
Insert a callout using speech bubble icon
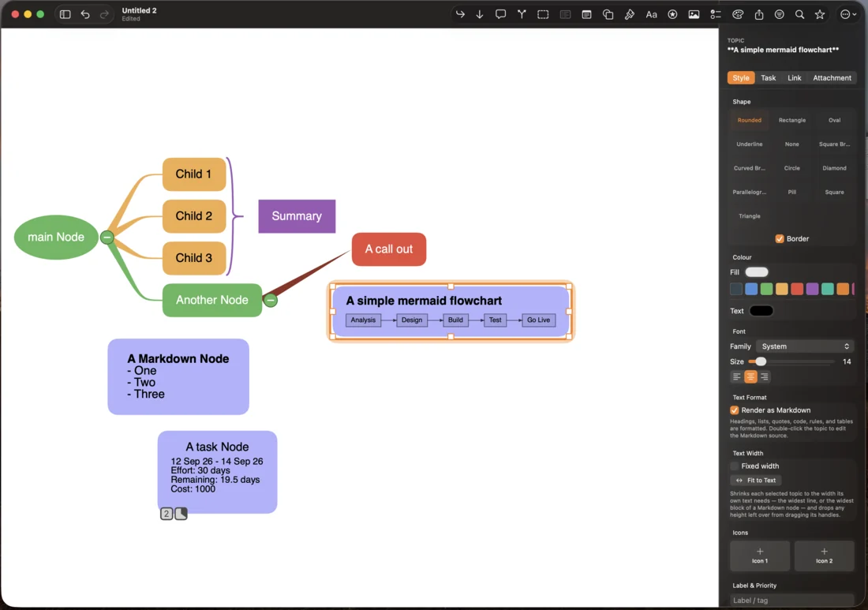500,14
